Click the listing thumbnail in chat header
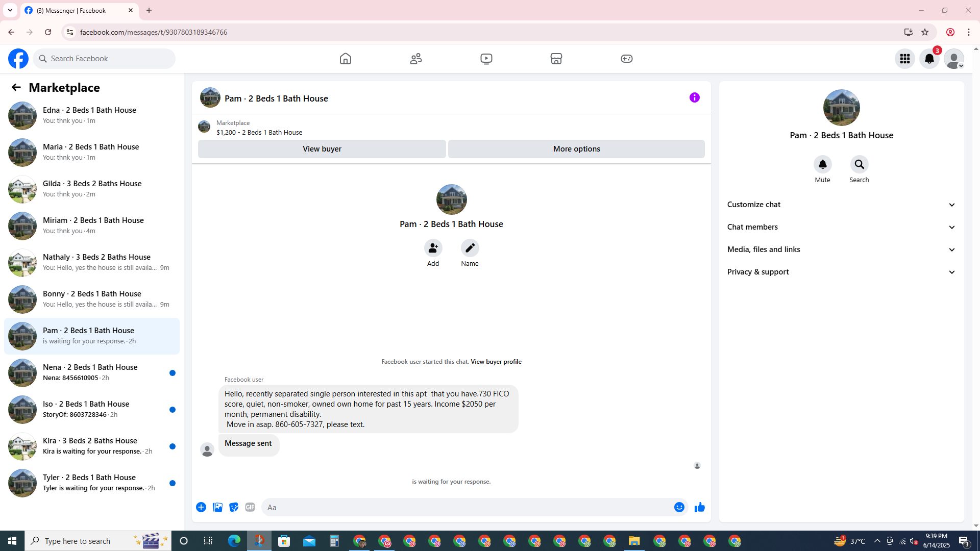Viewport: 980px width, 551px height. (210, 97)
